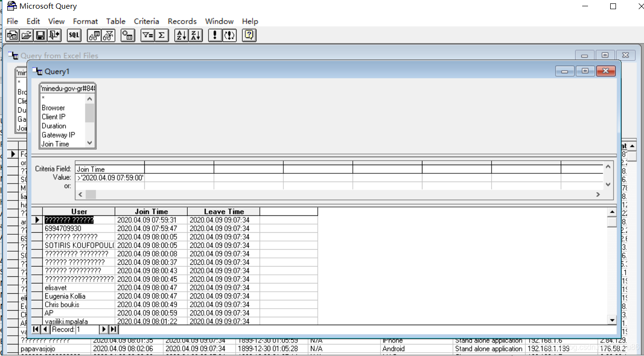Click the Add Table(s) icon
644x356 pixels.
pos(127,35)
